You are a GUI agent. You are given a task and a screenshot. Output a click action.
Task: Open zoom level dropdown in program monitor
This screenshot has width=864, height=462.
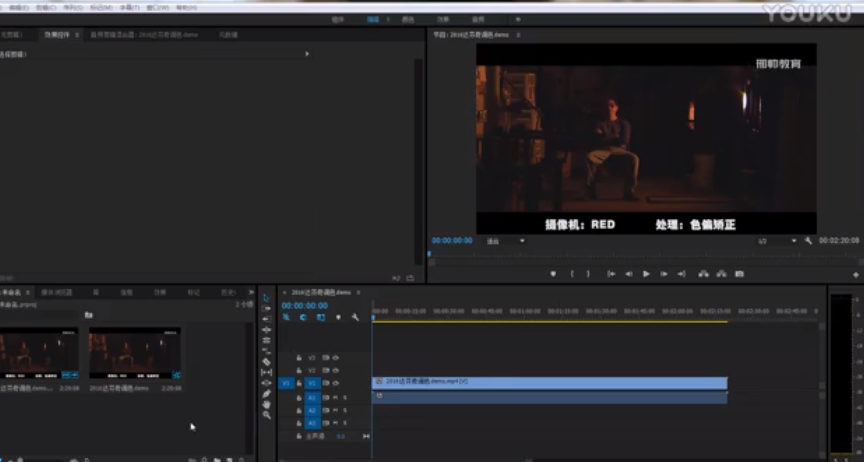(x=505, y=241)
